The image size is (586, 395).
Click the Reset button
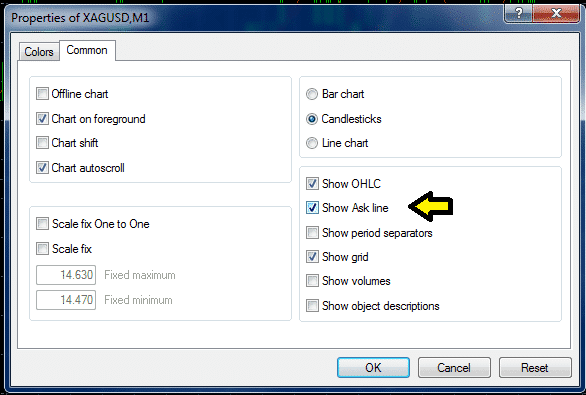pyautogui.click(x=535, y=367)
